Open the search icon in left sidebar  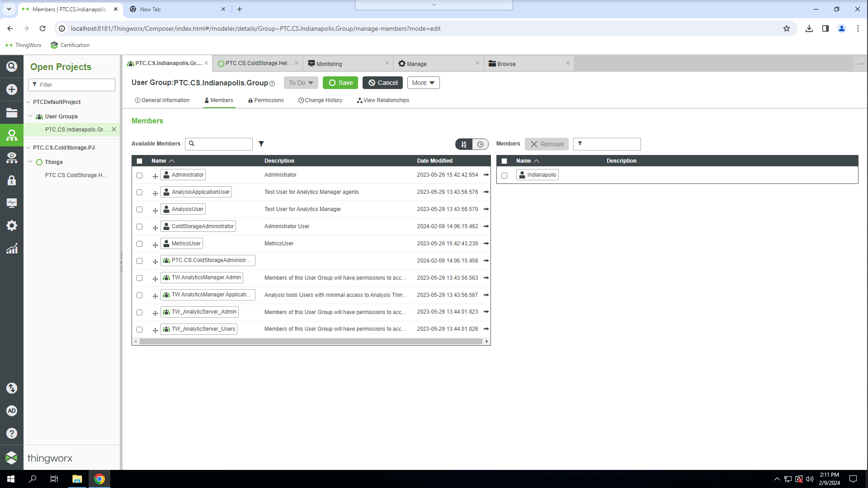pos(12,66)
